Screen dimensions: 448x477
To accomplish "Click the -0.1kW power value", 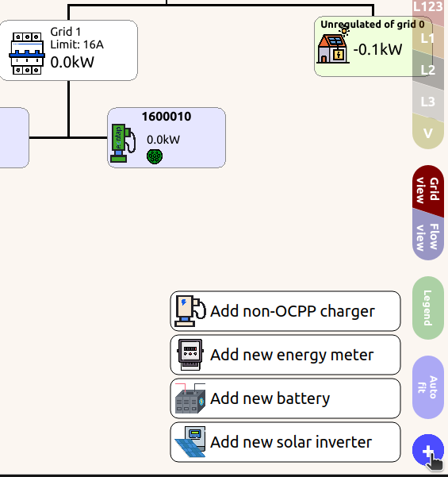I will pyautogui.click(x=377, y=49).
